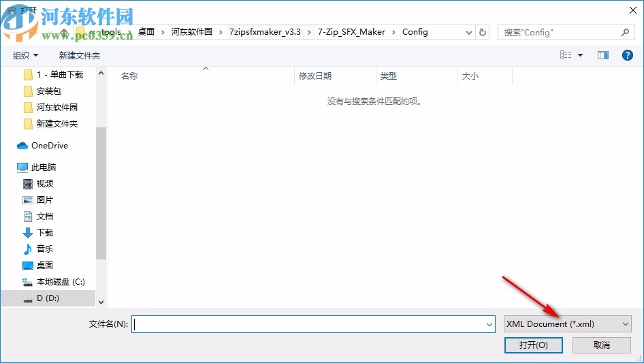Click the 下载 blue arrow icon
Image resolution: width=644 pixels, height=363 pixels.
coord(27,233)
